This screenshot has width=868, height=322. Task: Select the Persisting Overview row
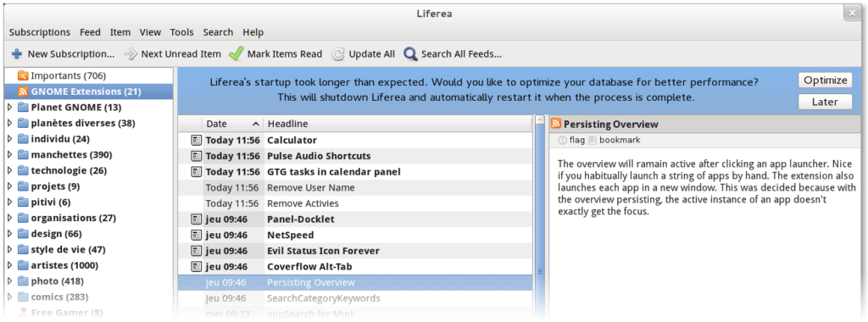(355, 283)
